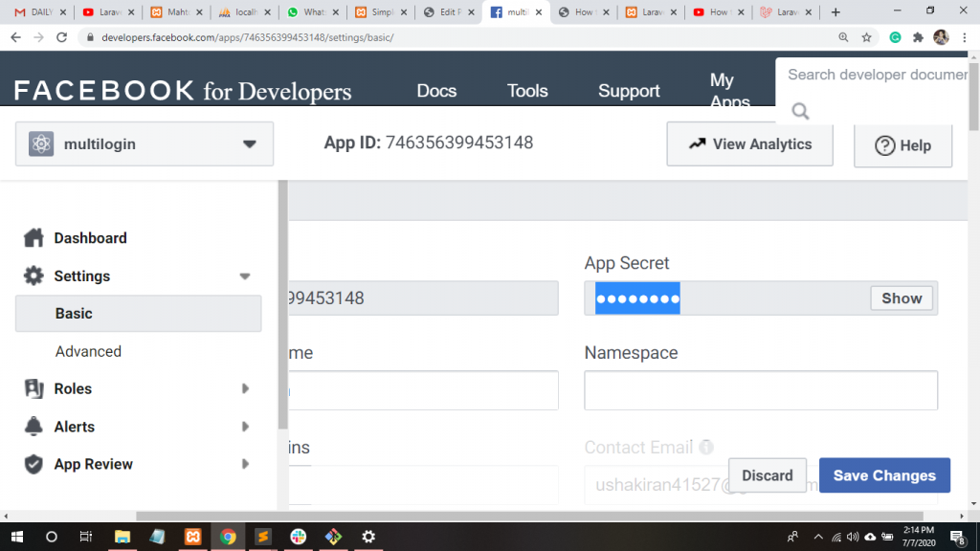The image size is (980, 551).
Task: Click the page's horizontal scrollbar
Action: [529, 516]
